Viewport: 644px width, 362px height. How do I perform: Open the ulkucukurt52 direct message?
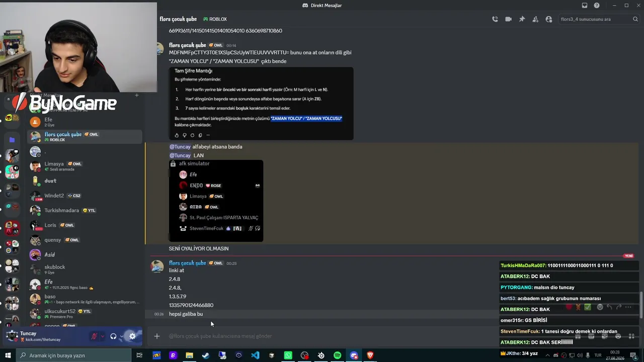click(x=85, y=313)
